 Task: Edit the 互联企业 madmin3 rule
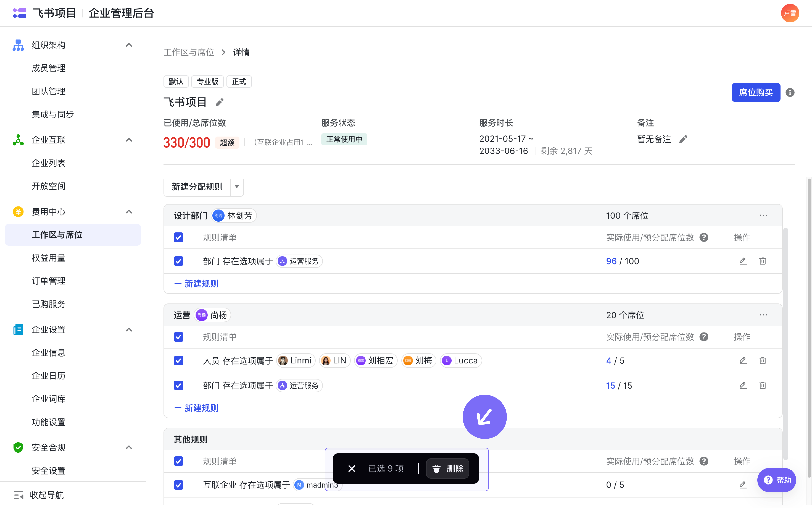743,485
